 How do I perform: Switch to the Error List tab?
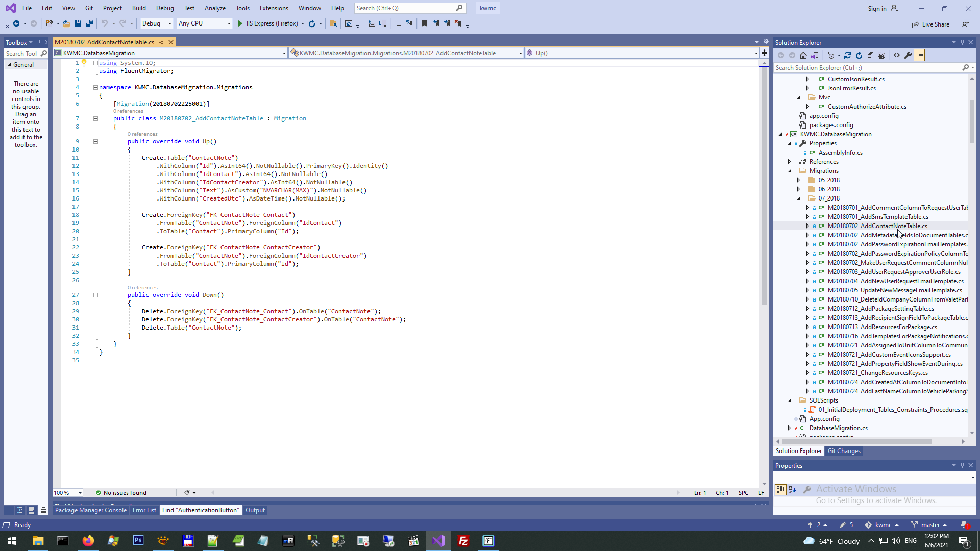point(144,510)
